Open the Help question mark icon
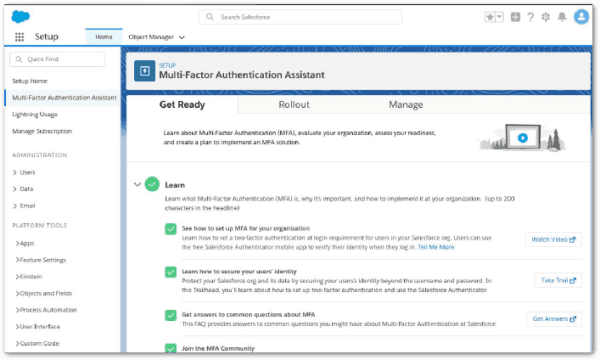The image size is (600, 360). click(x=530, y=17)
